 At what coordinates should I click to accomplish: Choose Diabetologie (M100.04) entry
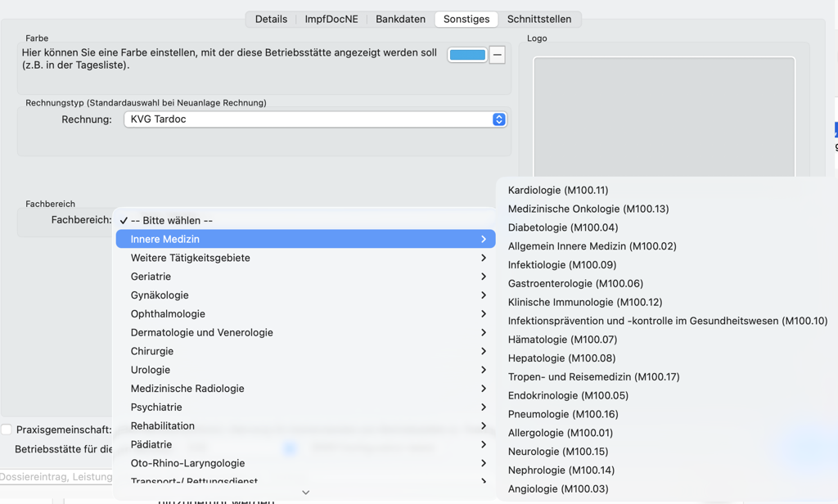click(x=562, y=227)
